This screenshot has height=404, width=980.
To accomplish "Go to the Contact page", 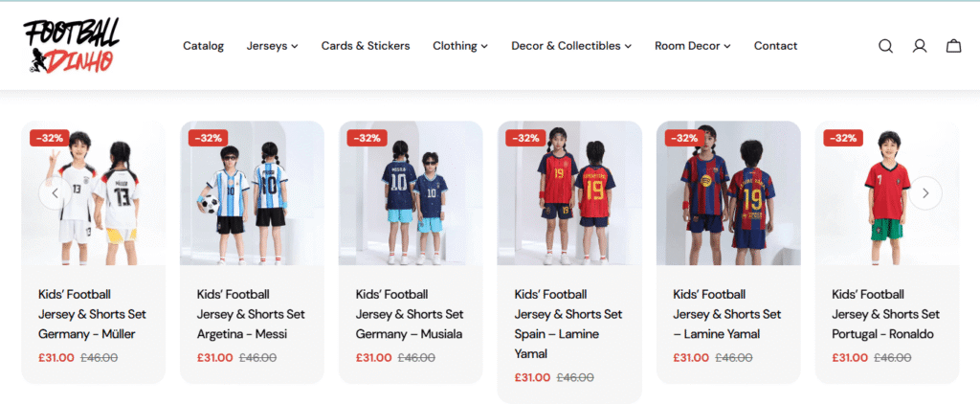I will click(775, 46).
